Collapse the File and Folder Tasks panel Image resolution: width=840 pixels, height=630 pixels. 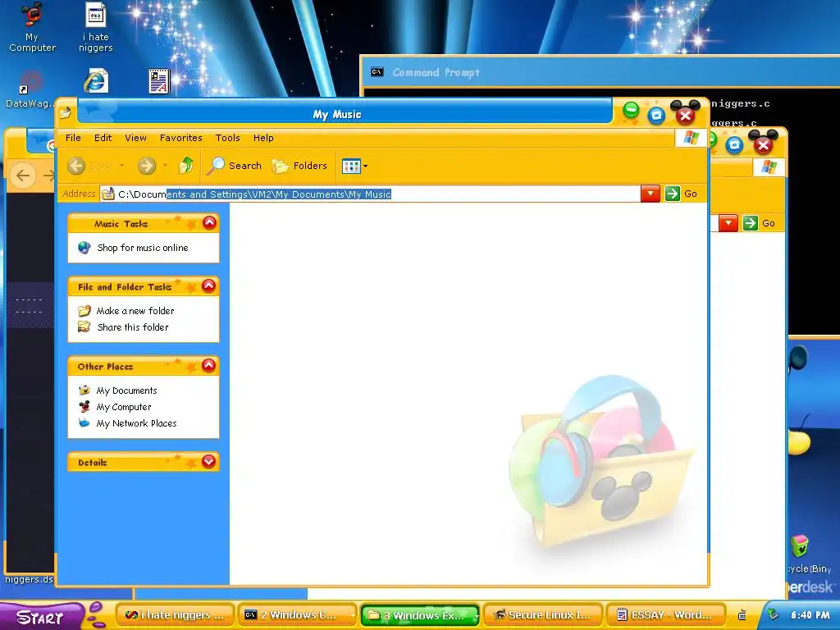coord(209,285)
